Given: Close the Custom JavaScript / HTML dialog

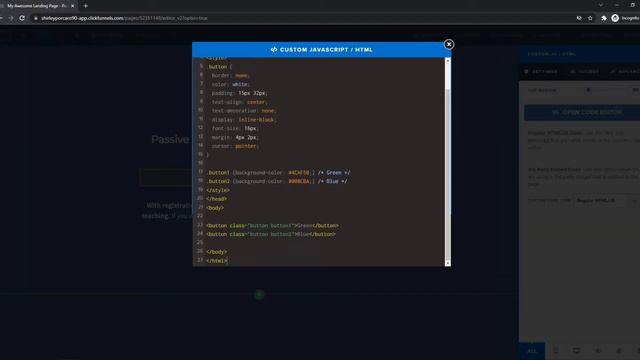Looking at the screenshot, I should click(x=449, y=44).
